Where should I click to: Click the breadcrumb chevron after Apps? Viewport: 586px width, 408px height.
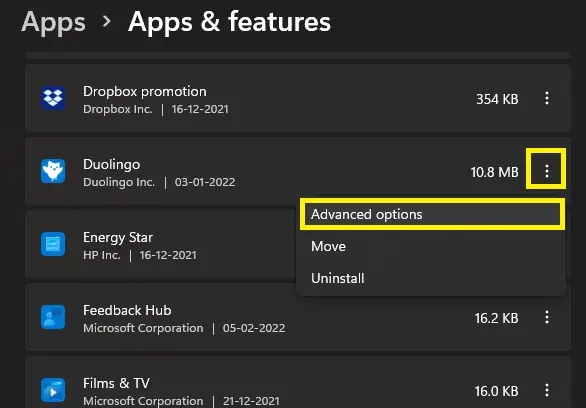(x=107, y=21)
